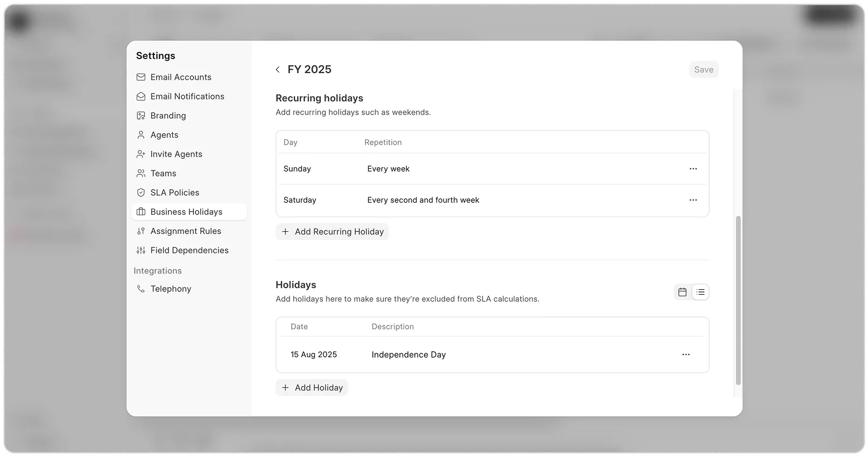Click the Agents person icon
This screenshot has height=456, width=868.
[141, 135]
